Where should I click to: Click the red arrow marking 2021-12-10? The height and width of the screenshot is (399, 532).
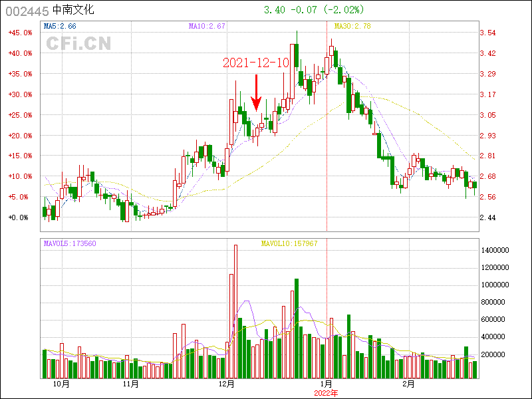255,93
